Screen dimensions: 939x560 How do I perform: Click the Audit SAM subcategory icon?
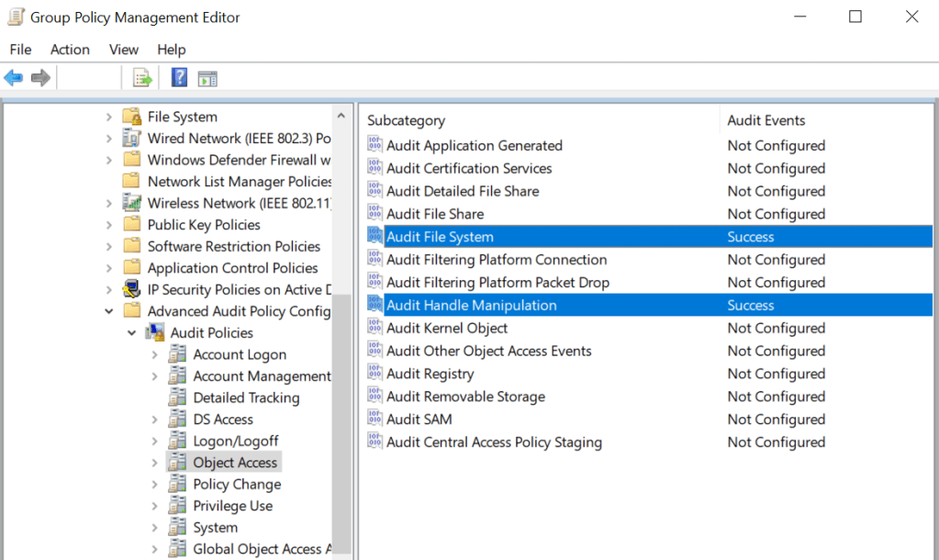click(374, 420)
